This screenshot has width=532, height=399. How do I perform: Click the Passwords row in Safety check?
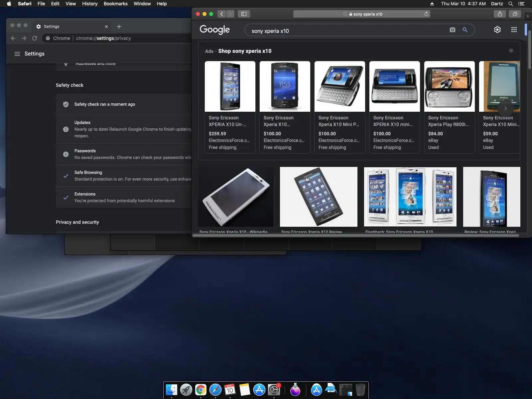[x=124, y=154]
